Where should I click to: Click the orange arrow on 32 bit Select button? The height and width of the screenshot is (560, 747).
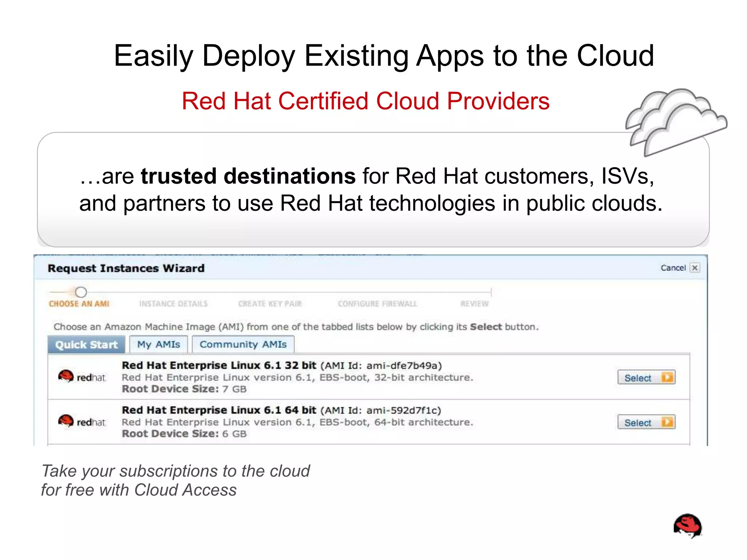point(667,377)
